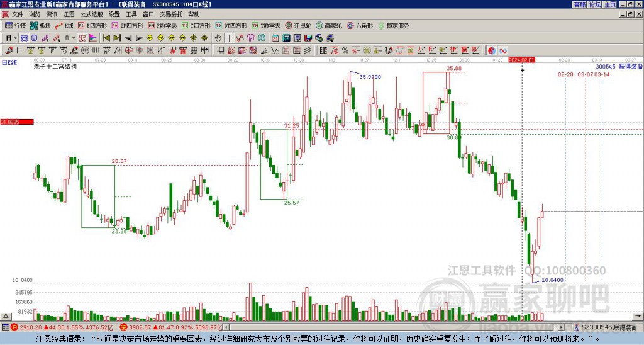The width and height of the screenshot is (644, 345).
Task: Select the pen drawing tool icon
Action: click(9, 50)
